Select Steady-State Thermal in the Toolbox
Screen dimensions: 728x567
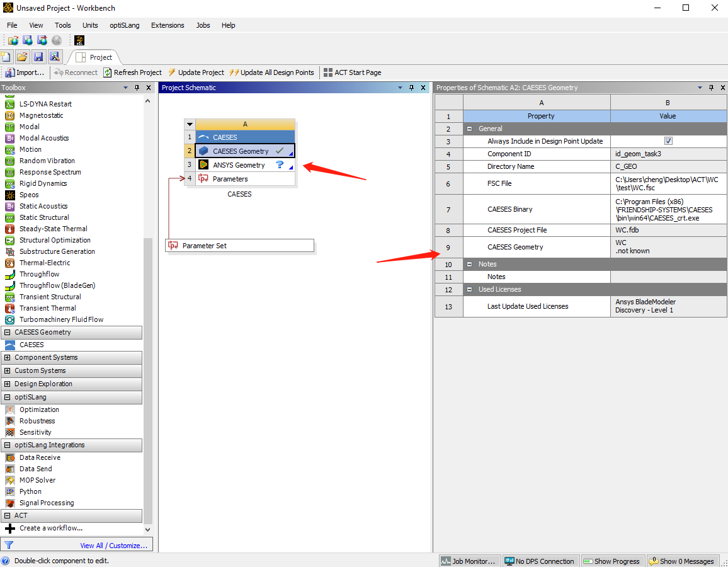pos(53,229)
